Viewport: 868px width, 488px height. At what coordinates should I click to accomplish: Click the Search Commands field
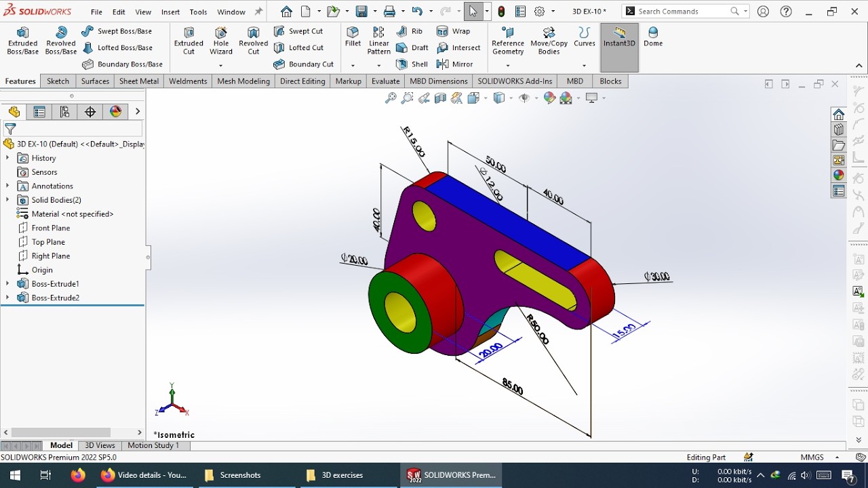pos(684,12)
